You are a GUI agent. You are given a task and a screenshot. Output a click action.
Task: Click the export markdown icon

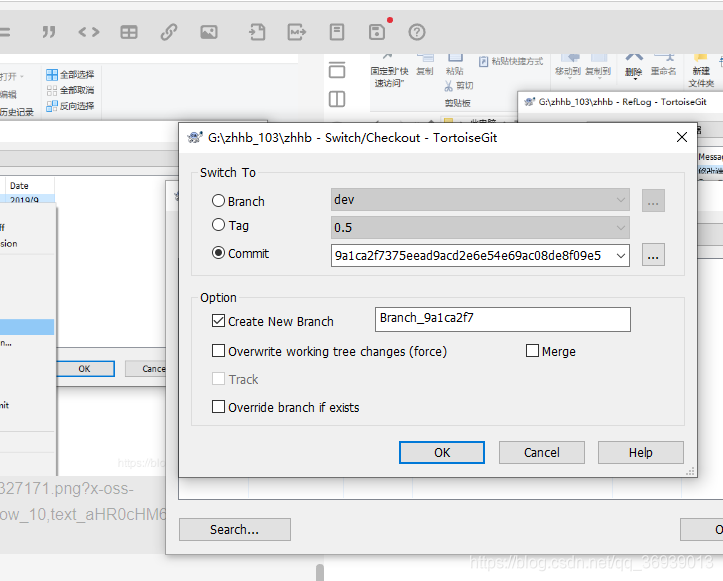pos(296,32)
